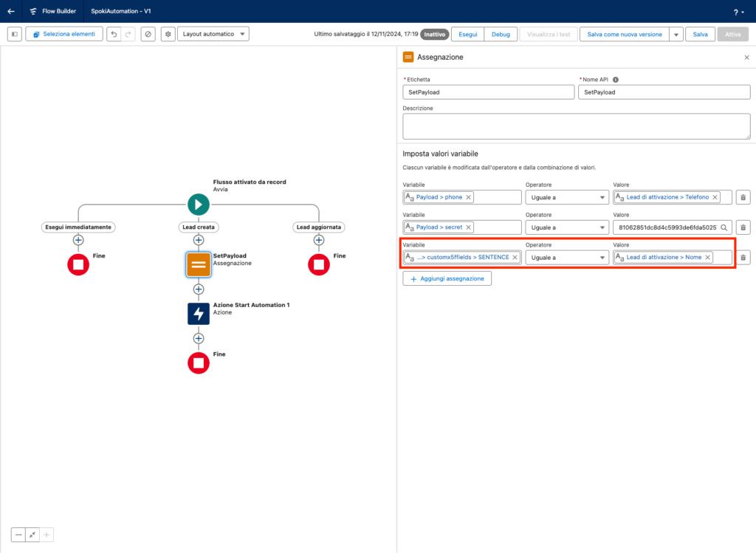Image resolution: width=756 pixels, height=553 pixels.
Task: Toggle the left toolbox panel icon
Action: (14, 34)
